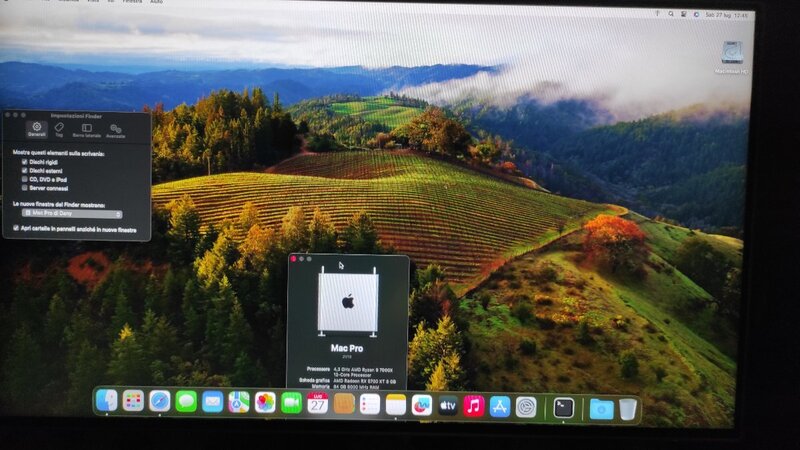Open the App Store in dock
Screen dimensions: 800x450
500,407
